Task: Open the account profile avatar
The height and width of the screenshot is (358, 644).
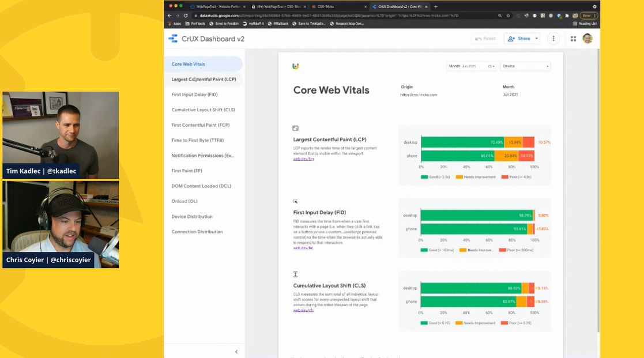Action: 587,39
